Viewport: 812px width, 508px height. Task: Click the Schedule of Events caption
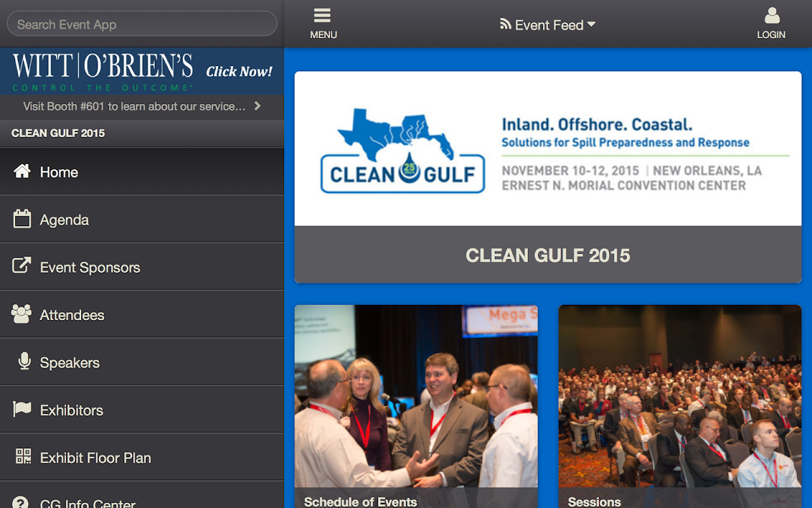point(360,501)
